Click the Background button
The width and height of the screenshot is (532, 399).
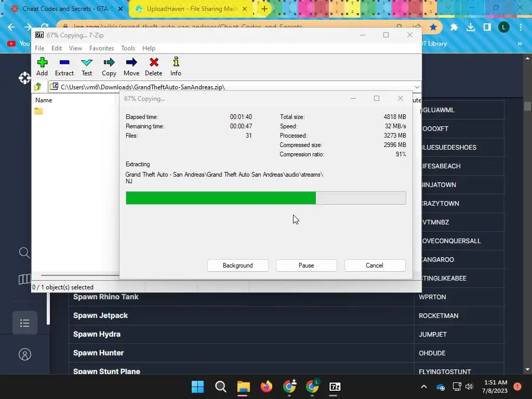click(x=238, y=265)
